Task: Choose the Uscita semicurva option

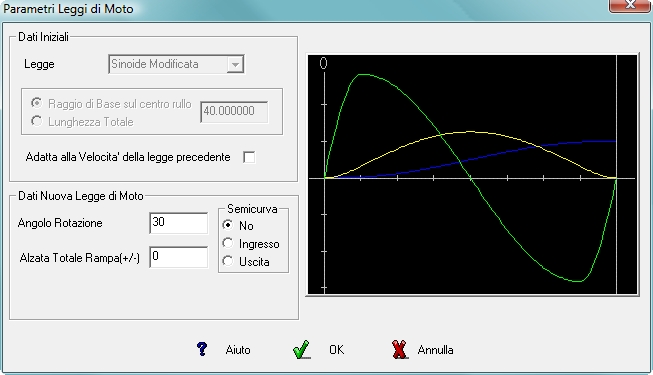Action: (x=228, y=261)
